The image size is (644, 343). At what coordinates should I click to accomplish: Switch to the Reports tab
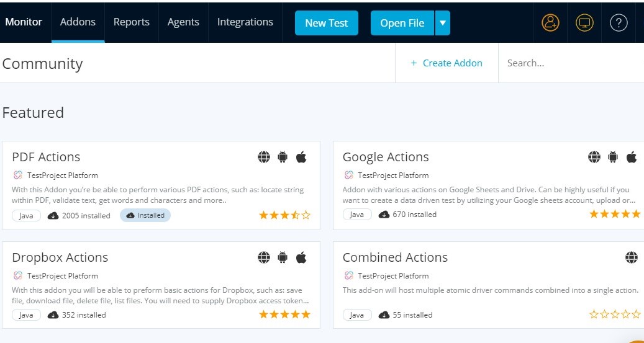131,22
